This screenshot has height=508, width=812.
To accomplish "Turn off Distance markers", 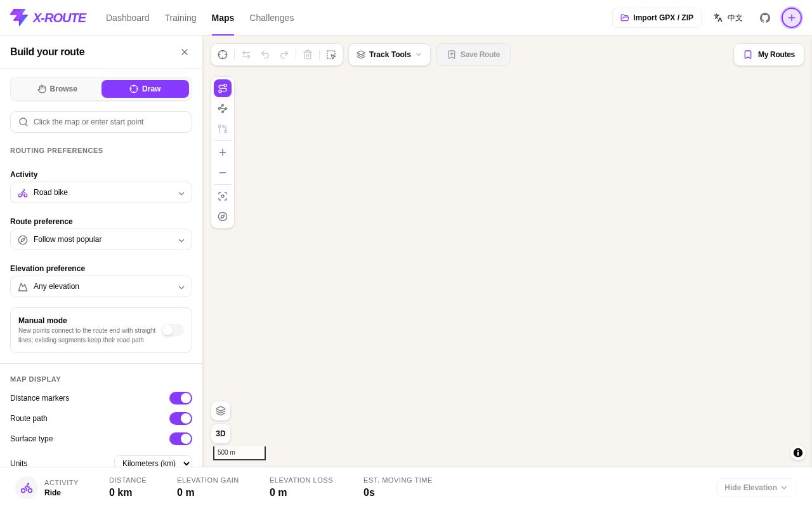I will pyautogui.click(x=181, y=398).
